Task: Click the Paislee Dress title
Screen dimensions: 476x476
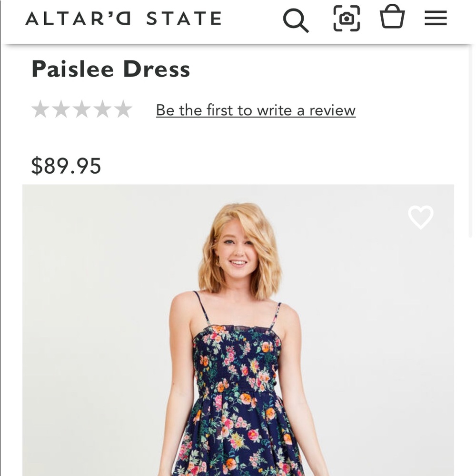Action: point(110,69)
